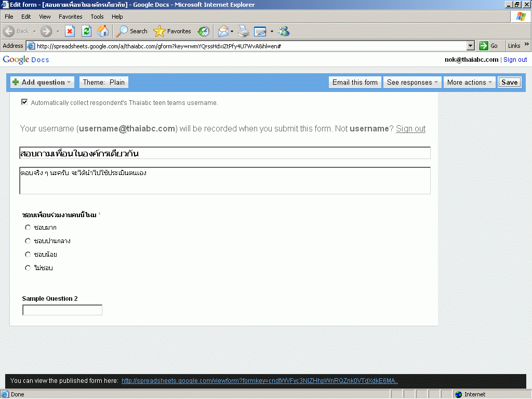Open the Tools menu
The width and height of the screenshot is (532, 399).
[x=97, y=17]
